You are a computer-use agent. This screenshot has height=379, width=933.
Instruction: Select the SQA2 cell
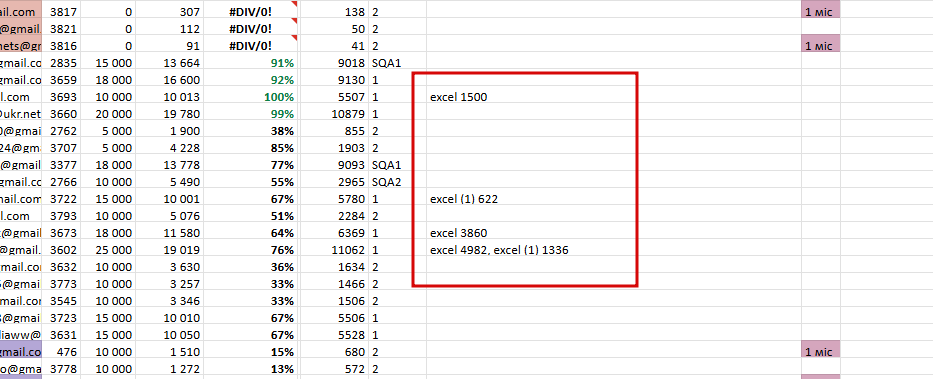tap(397, 182)
